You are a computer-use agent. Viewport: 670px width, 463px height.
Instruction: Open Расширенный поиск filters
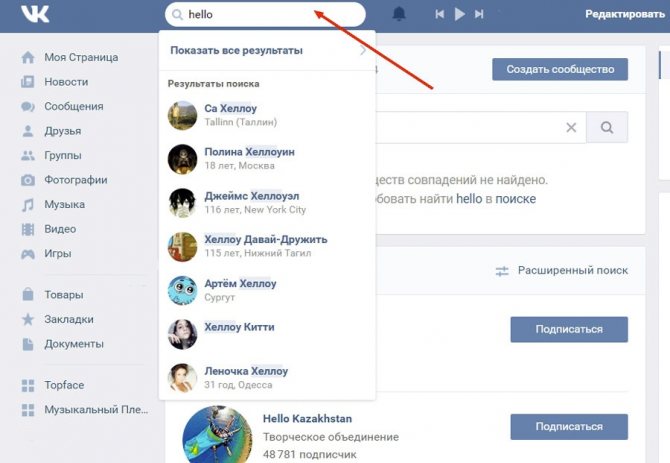(561, 270)
